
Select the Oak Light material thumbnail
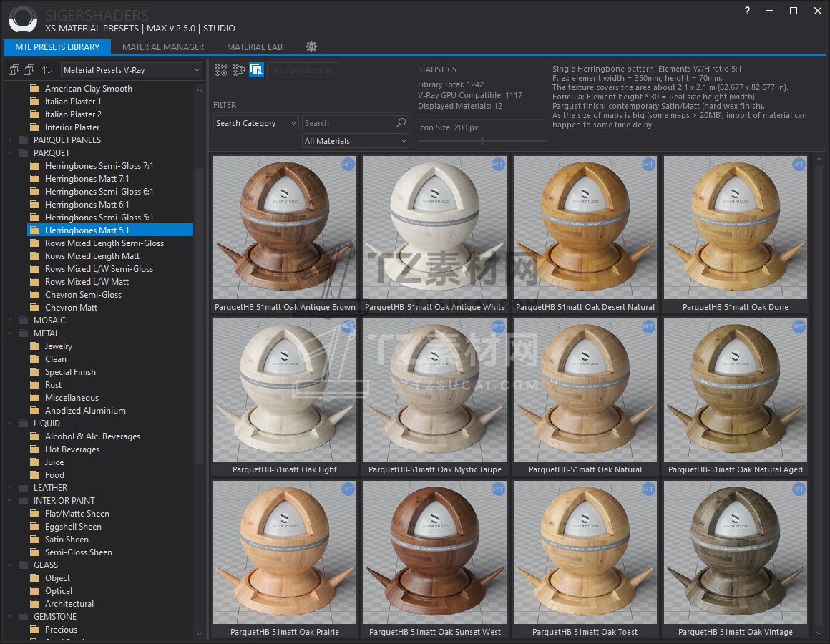[285, 390]
